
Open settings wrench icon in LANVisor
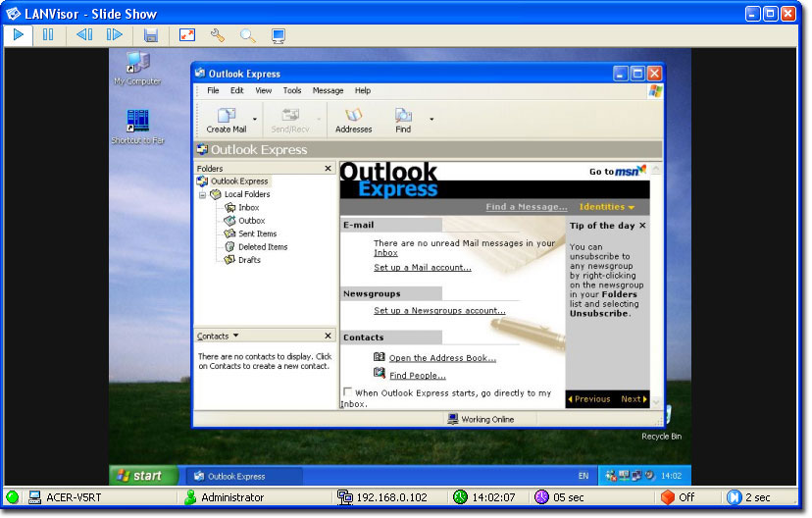(x=218, y=34)
